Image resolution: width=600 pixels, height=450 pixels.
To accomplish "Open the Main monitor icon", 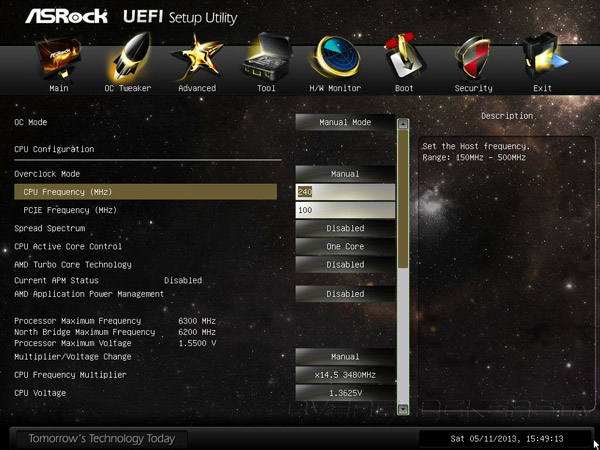I will click(x=57, y=58).
